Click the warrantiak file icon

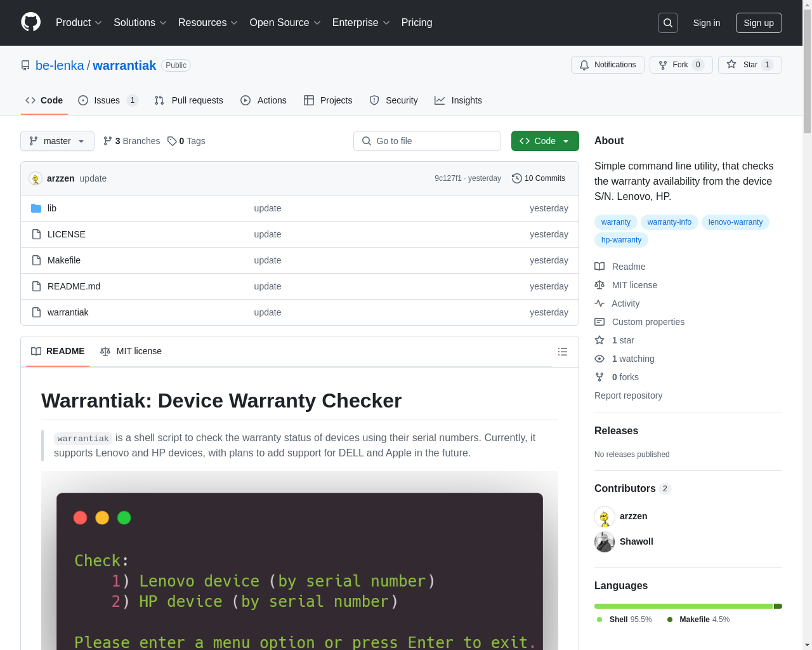click(36, 312)
